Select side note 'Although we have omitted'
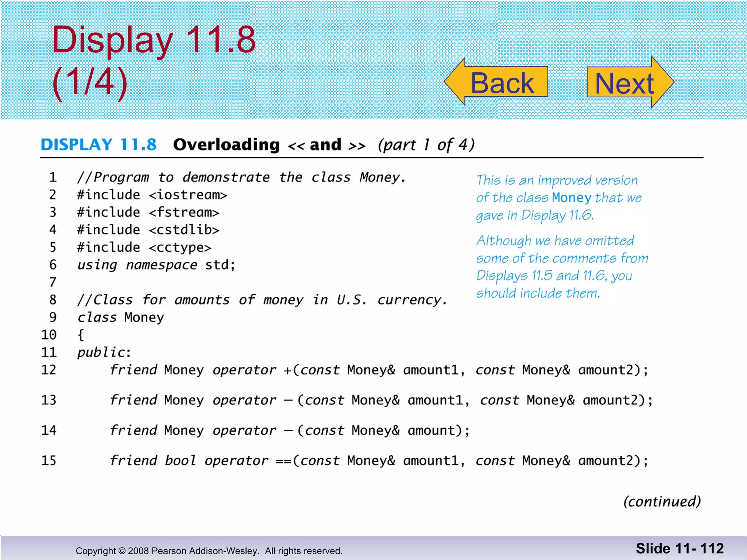 [x=555, y=241]
